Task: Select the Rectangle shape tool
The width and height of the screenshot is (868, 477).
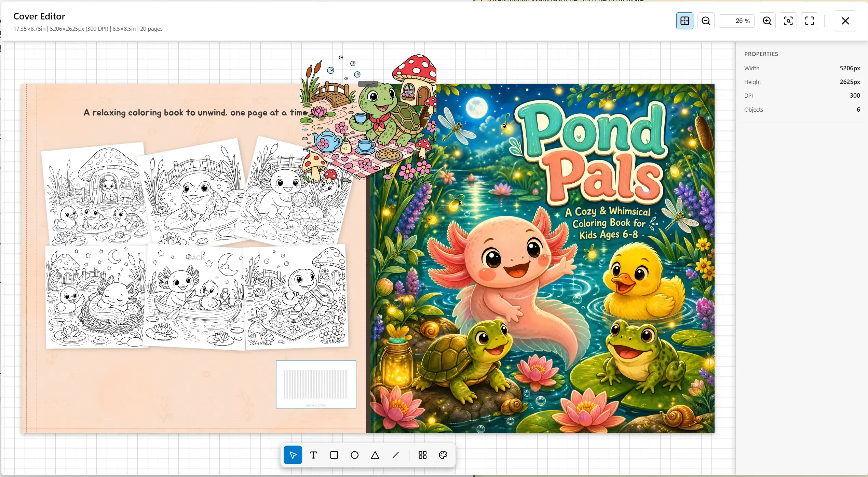Action: point(334,455)
